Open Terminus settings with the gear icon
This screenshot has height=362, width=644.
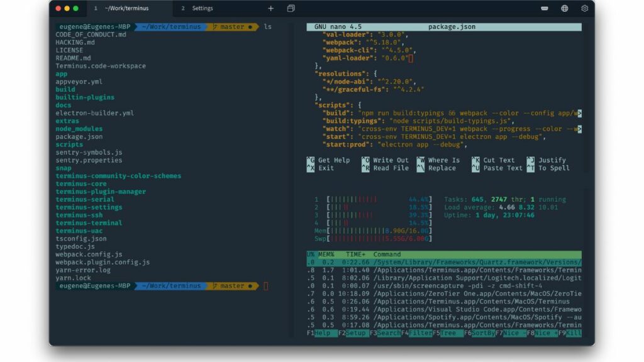pyautogui.click(x=584, y=8)
